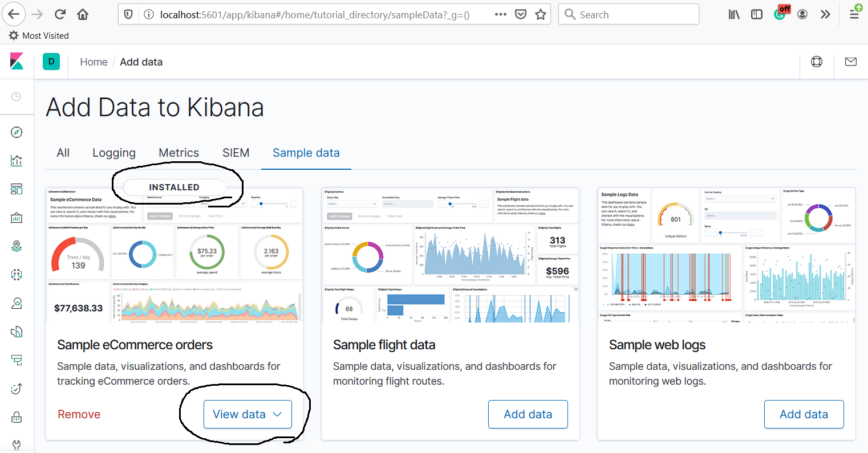Screen dimensions: 868x453
Task: Click the Kibana logo icon
Action: point(17,62)
